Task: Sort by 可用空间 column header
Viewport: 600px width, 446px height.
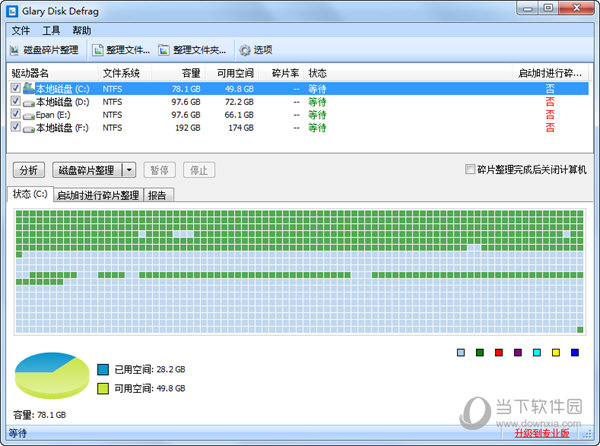Action: tap(232, 73)
